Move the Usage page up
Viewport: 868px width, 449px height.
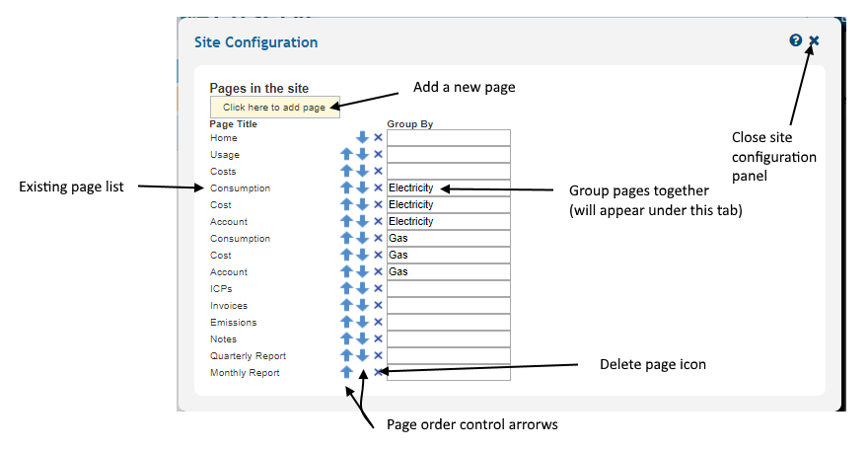346,155
